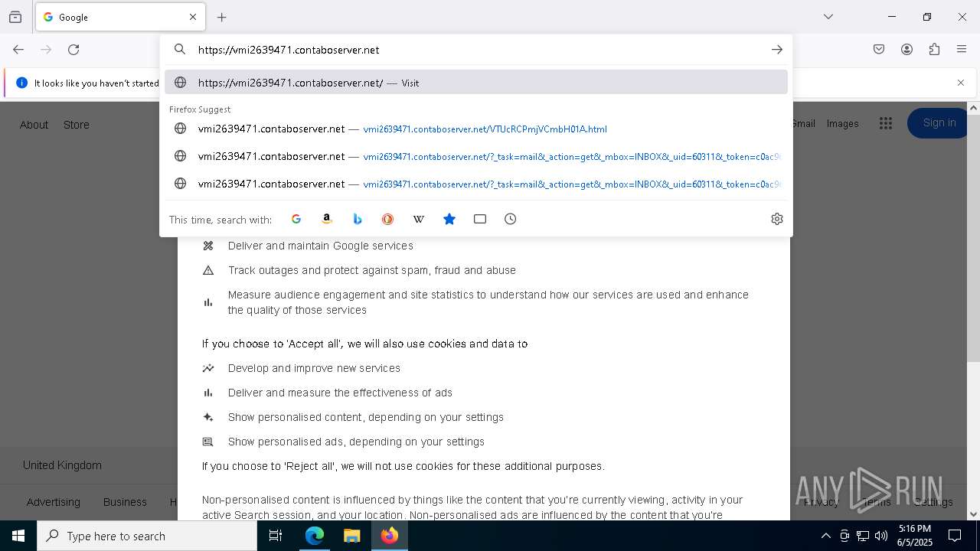This screenshot has width=980, height=551.
Task: Click the Google Sign in button
Action: point(939,123)
